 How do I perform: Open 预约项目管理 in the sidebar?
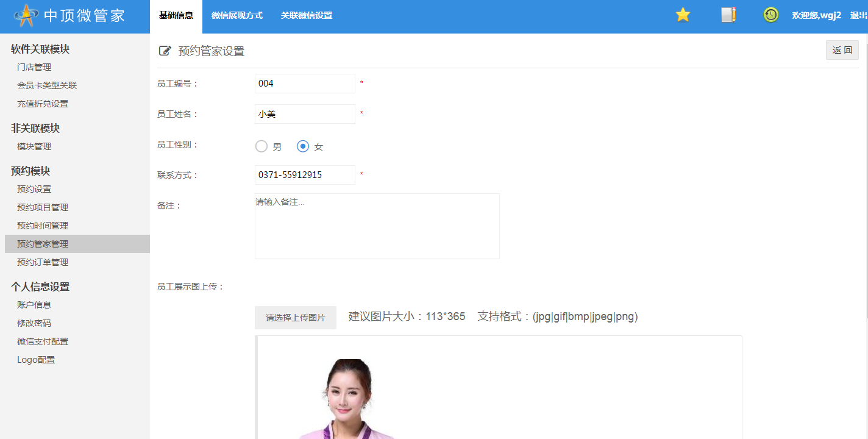(43, 207)
